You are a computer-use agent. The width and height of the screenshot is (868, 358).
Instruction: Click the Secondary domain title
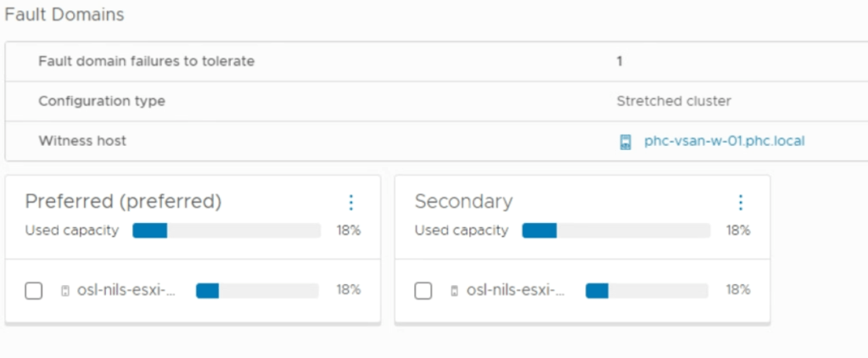point(463,202)
